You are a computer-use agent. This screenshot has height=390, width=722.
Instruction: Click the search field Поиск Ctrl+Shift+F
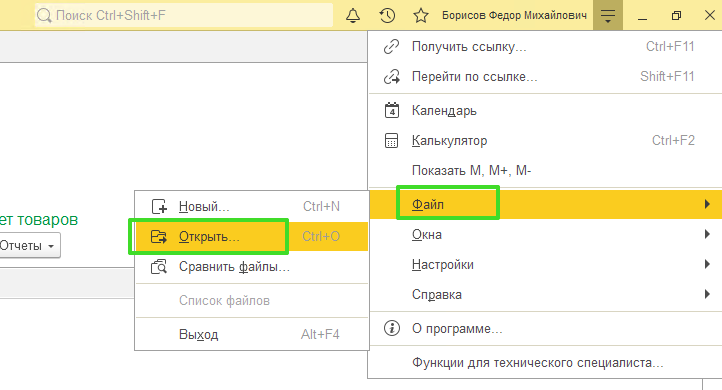point(184,16)
